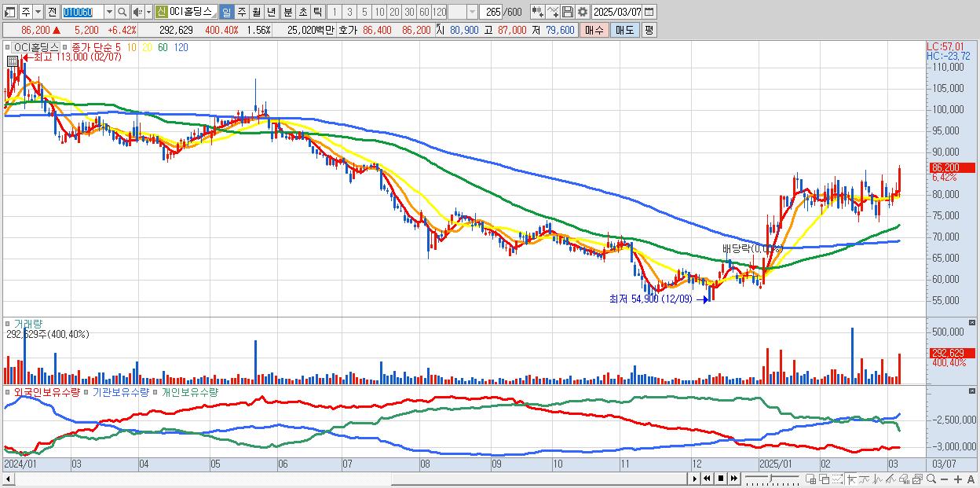
Task: Click the add line indicator icon
Action: (553, 13)
